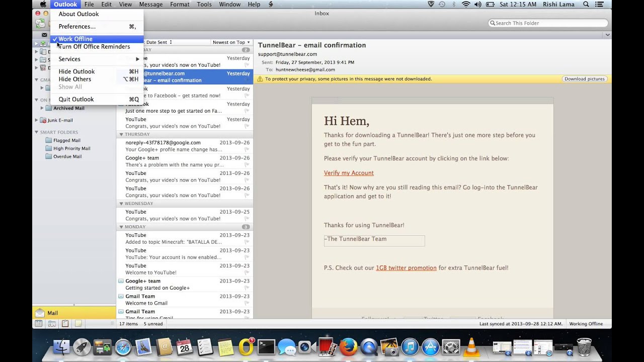Switch to Notes view icon

(78, 324)
